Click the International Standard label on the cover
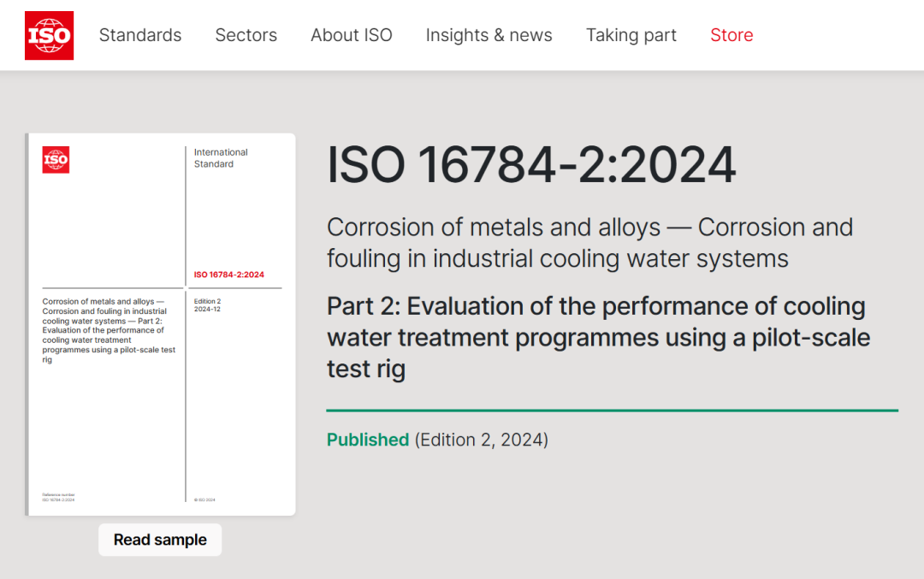924x579 pixels. [221, 158]
